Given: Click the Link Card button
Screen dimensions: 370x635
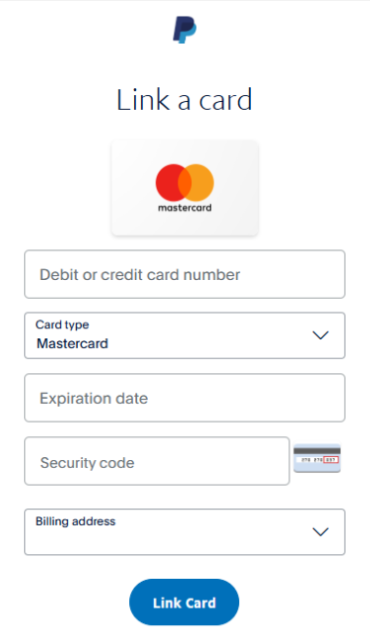Looking at the screenshot, I should (184, 603).
